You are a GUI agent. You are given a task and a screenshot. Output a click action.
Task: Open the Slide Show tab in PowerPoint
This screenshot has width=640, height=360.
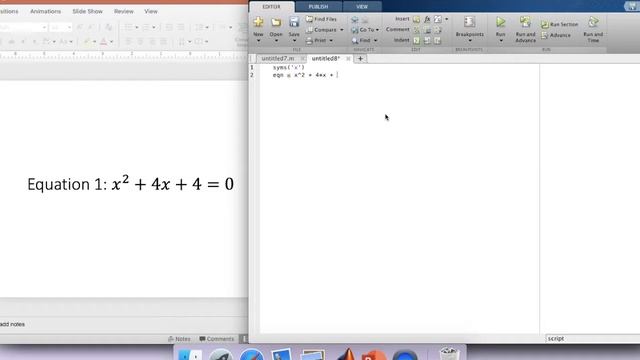87,11
